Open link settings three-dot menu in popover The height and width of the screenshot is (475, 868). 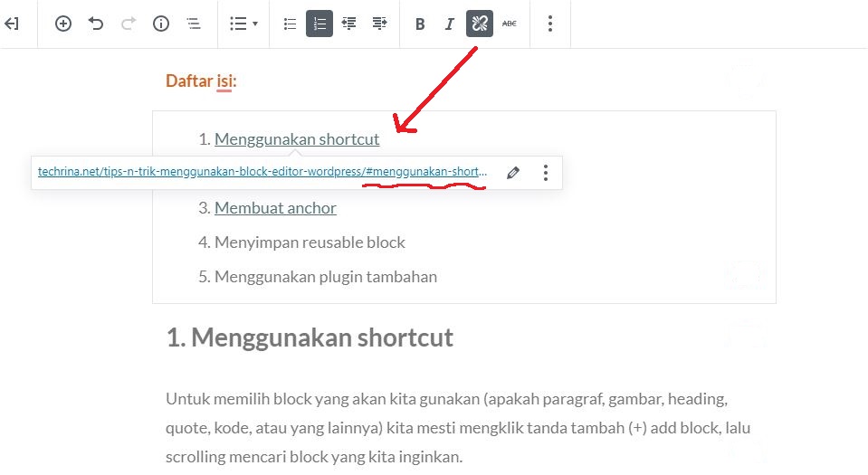[545, 172]
